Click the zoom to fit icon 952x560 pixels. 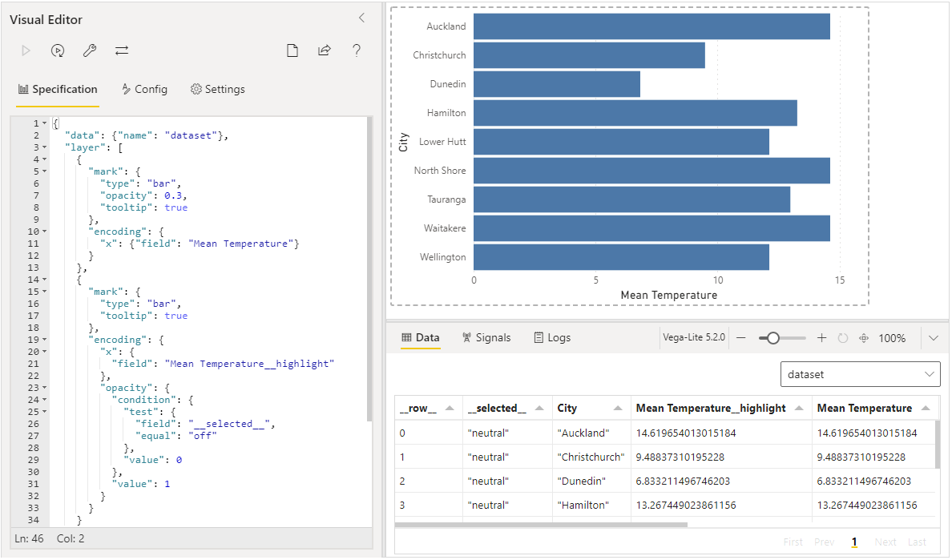(x=863, y=338)
